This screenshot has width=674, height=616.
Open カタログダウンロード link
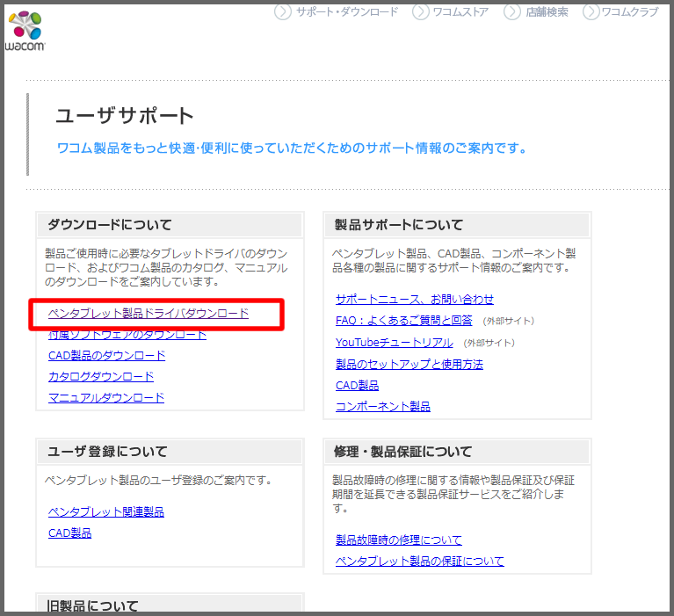[101, 377]
